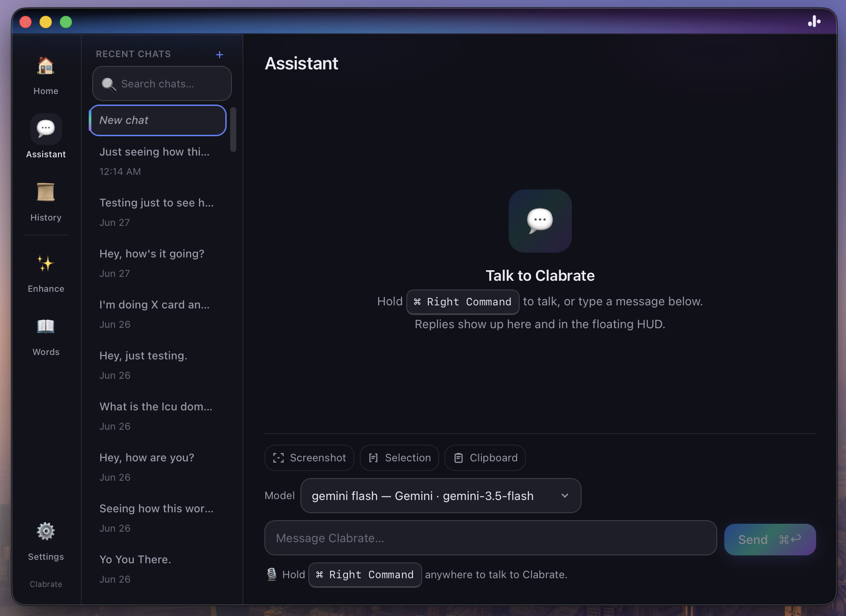Click the microphone icon beside Hold hint
The height and width of the screenshot is (616, 846).
pos(272,574)
